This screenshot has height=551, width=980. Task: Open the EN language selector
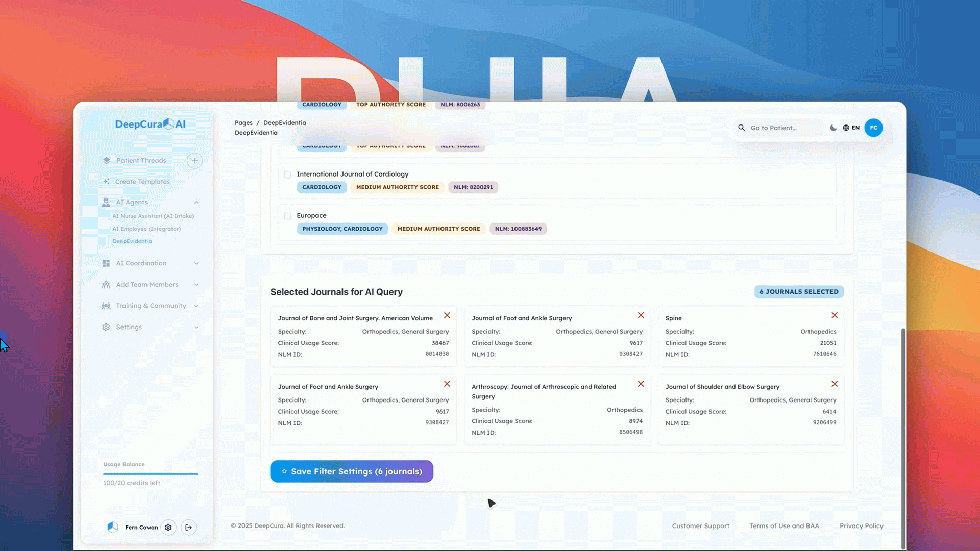tap(855, 128)
